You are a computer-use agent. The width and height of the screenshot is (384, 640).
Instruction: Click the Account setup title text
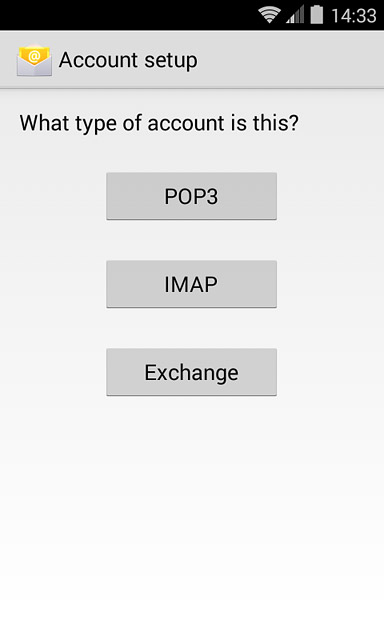[128, 60]
